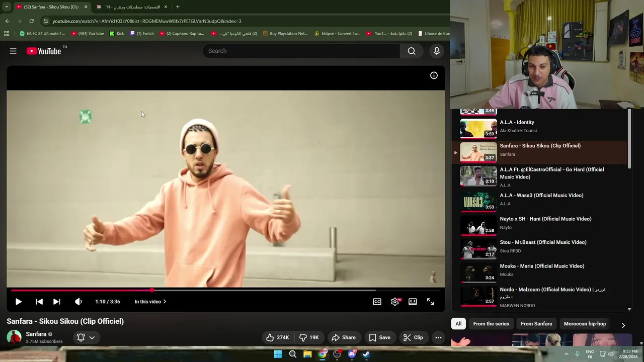Select From the series chip
The width and height of the screenshot is (644, 362).
[491, 324]
